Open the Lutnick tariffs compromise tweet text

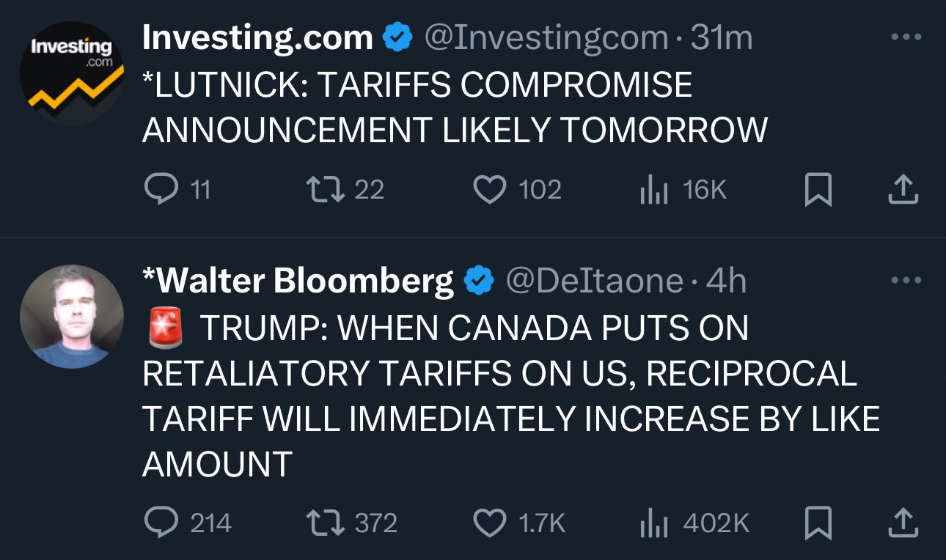point(455,107)
